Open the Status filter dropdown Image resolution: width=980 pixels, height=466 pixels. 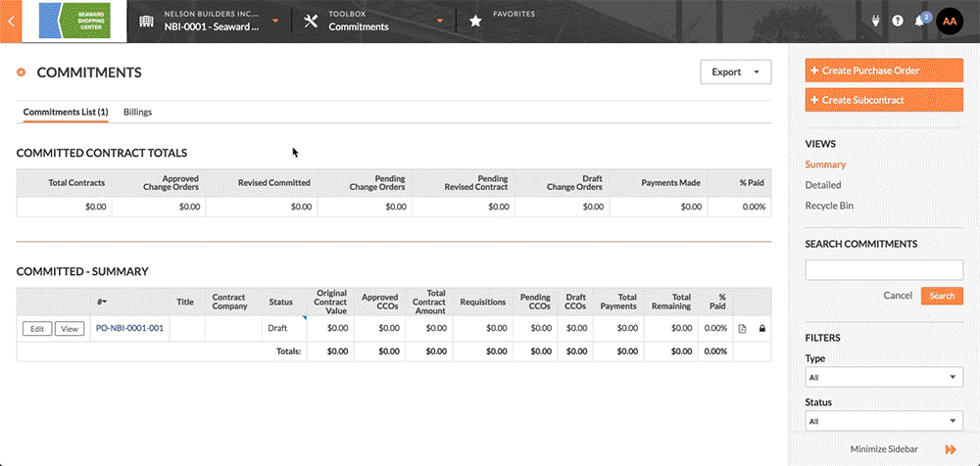pos(883,421)
